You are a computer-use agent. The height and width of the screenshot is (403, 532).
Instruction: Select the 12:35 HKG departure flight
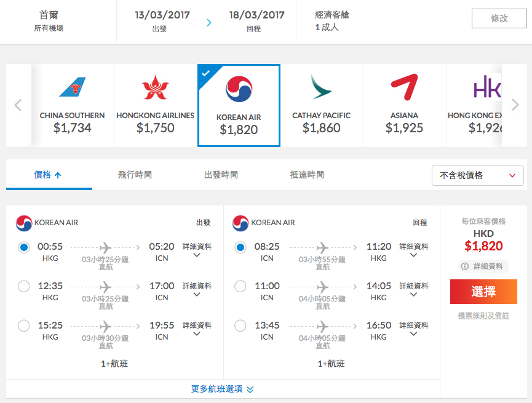(24, 286)
